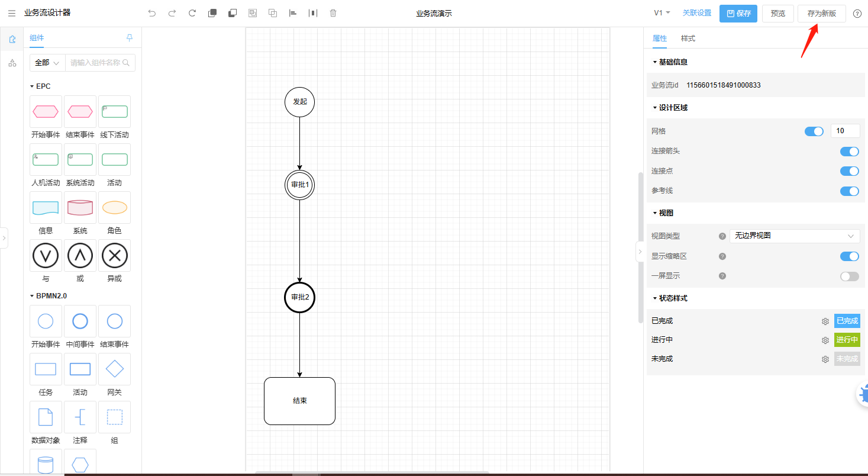Collapse the BPMN2.0 component group
The width and height of the screenshot is (868, 476).
pyautogui.click(x=32, y=295)
